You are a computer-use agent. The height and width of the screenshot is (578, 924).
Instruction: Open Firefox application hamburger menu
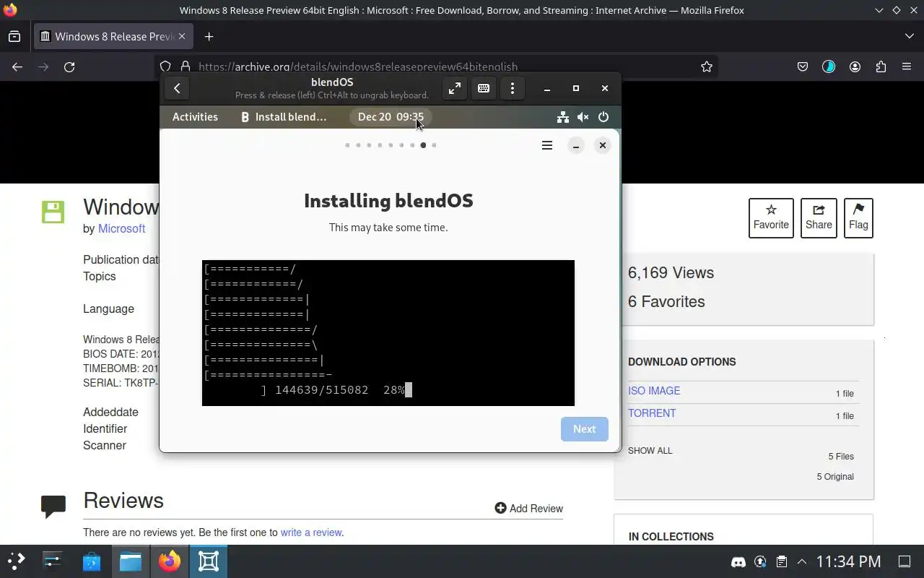coord(907,66)
